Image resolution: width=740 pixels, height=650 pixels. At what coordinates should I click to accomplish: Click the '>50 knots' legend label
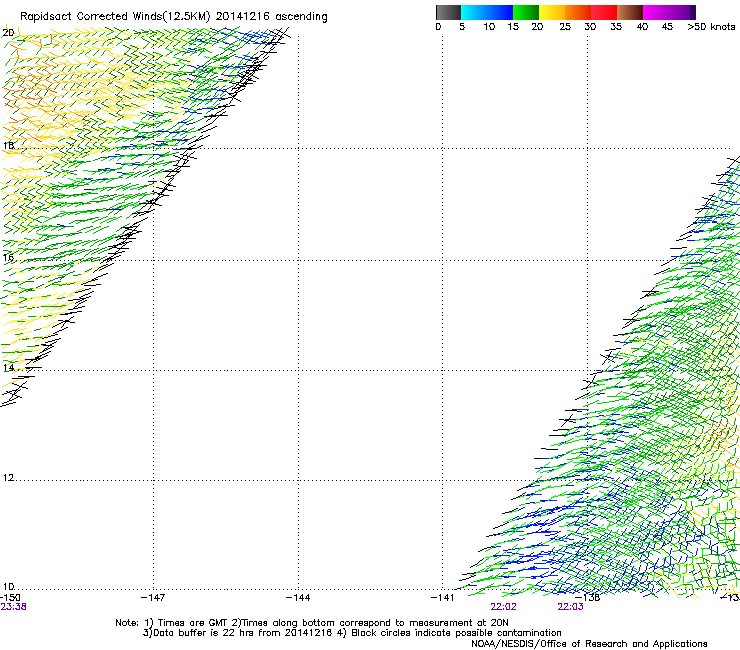(x=711, y=27)
